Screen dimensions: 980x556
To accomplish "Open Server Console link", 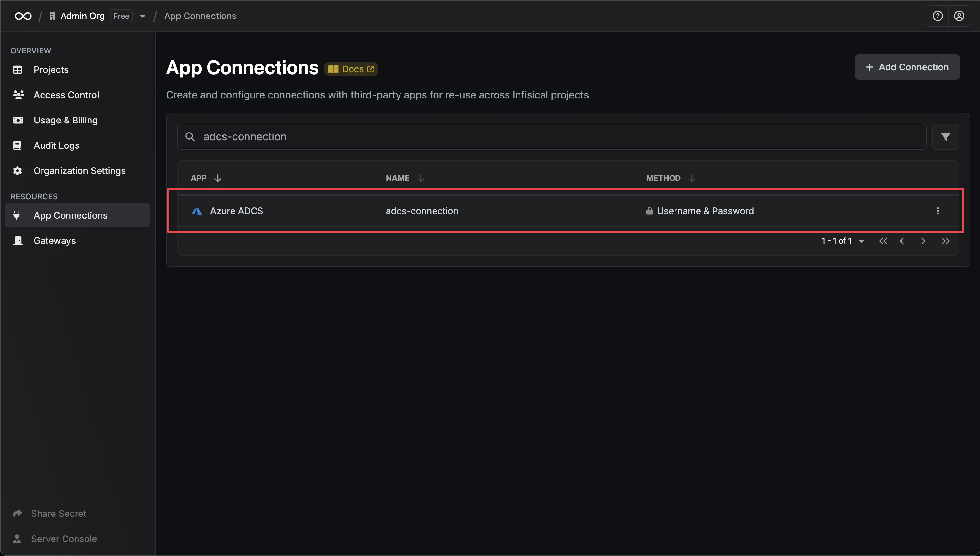I will click(x=64, y=539).
